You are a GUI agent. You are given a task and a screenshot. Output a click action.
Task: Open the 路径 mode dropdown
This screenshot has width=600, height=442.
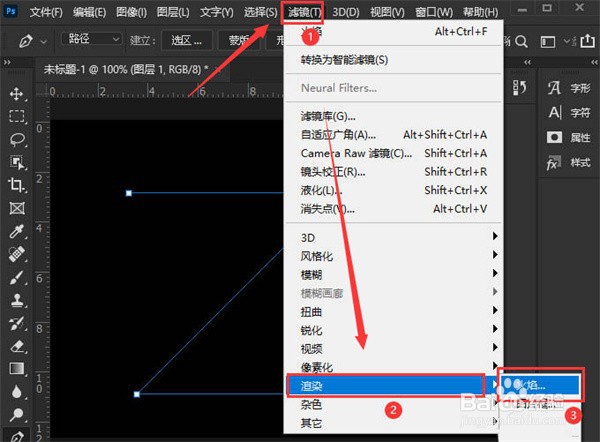[91, 39]
